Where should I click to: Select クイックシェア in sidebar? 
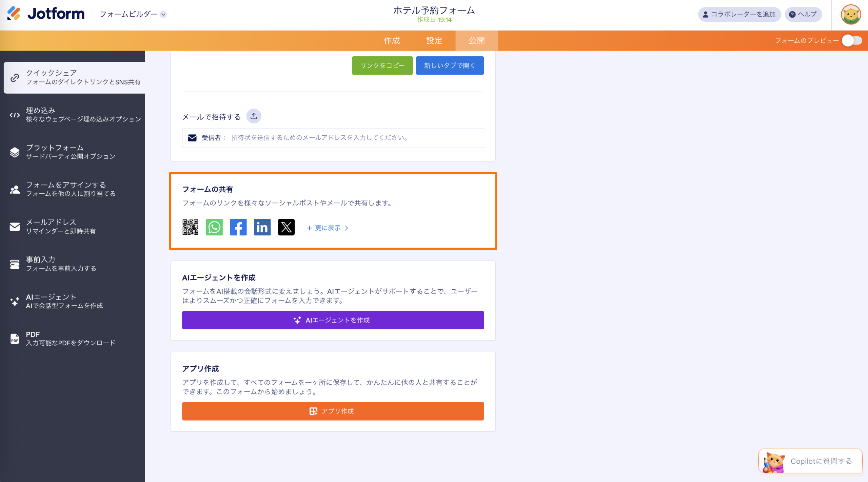[x=74, y=77]
